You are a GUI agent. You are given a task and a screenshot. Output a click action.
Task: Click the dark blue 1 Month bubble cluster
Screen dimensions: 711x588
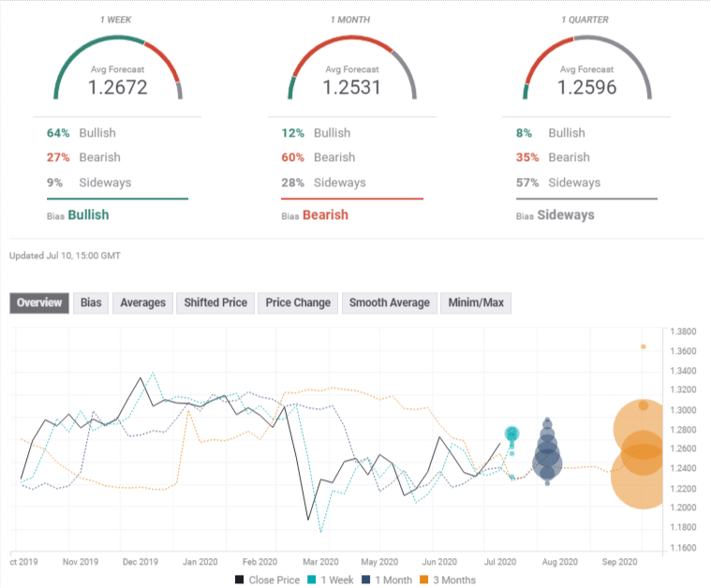click(547, 456)
